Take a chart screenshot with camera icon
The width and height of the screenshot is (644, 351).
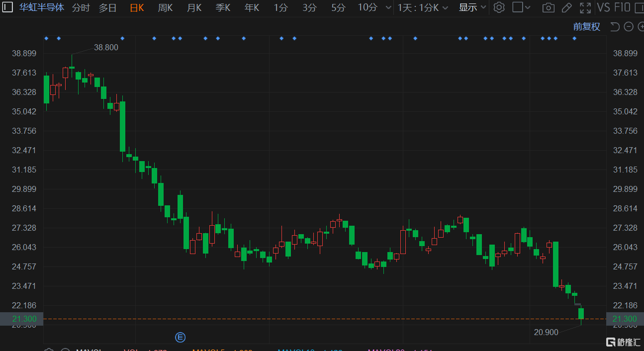pyautogui.click(x=548, y=7)
